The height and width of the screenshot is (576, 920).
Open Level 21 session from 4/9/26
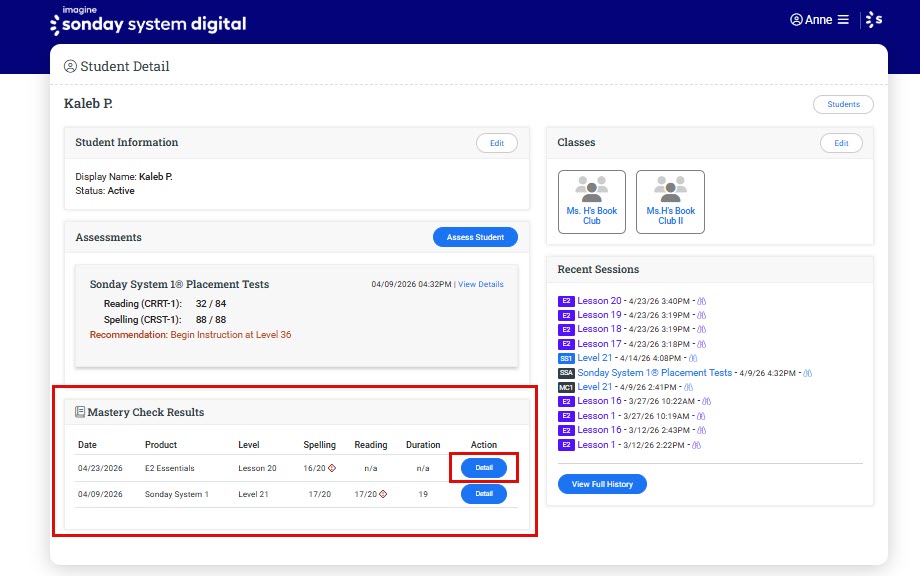tap(594, 387)
